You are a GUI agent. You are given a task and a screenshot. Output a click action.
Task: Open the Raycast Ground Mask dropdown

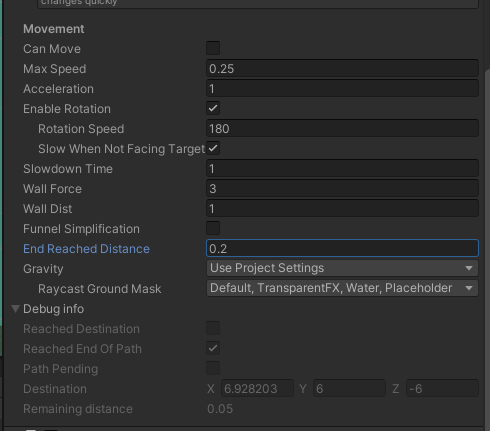click(x=342, y=288)
